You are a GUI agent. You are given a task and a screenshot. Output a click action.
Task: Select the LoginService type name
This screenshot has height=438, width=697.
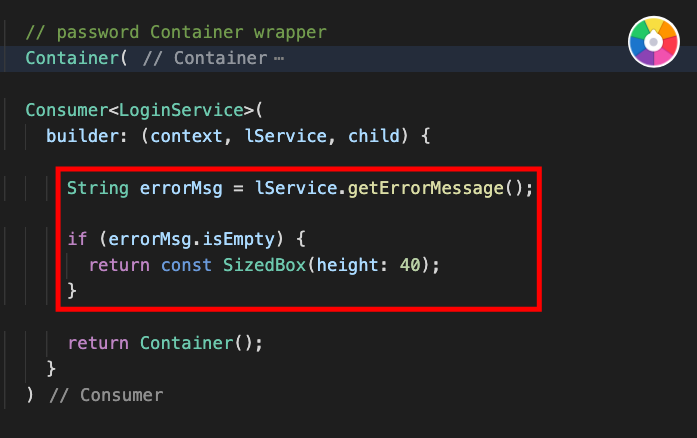coord(181,110)
